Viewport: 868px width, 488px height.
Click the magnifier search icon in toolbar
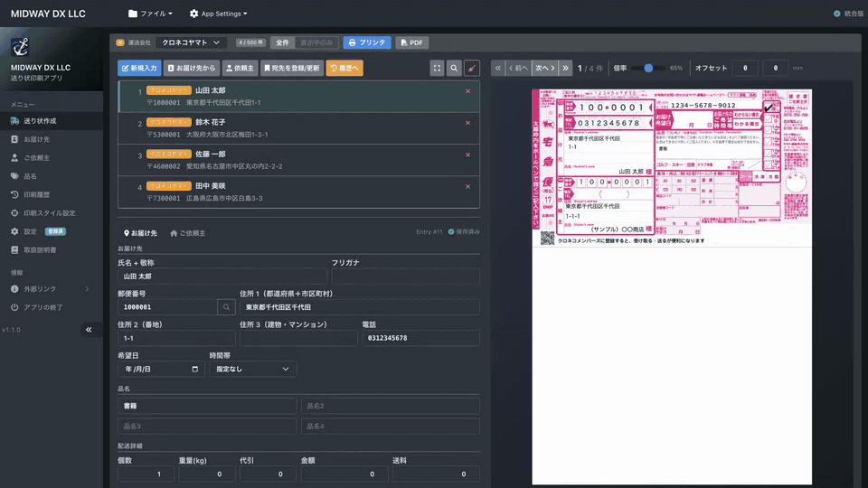454,68
